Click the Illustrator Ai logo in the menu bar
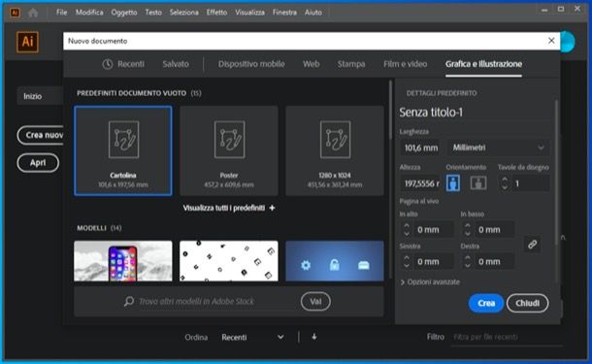Screen dimensions: 592x364 [x=15, y=13]
